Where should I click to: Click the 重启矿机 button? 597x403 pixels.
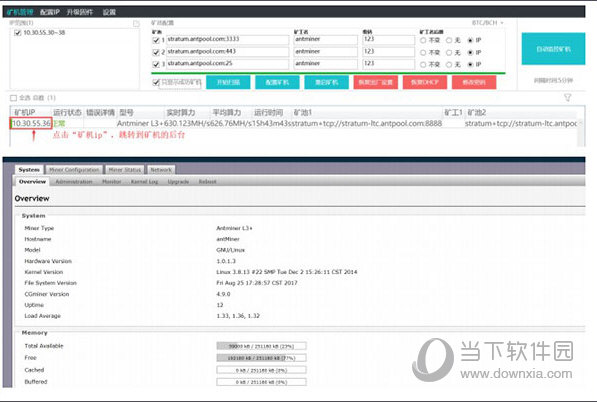tap(326, 82)
